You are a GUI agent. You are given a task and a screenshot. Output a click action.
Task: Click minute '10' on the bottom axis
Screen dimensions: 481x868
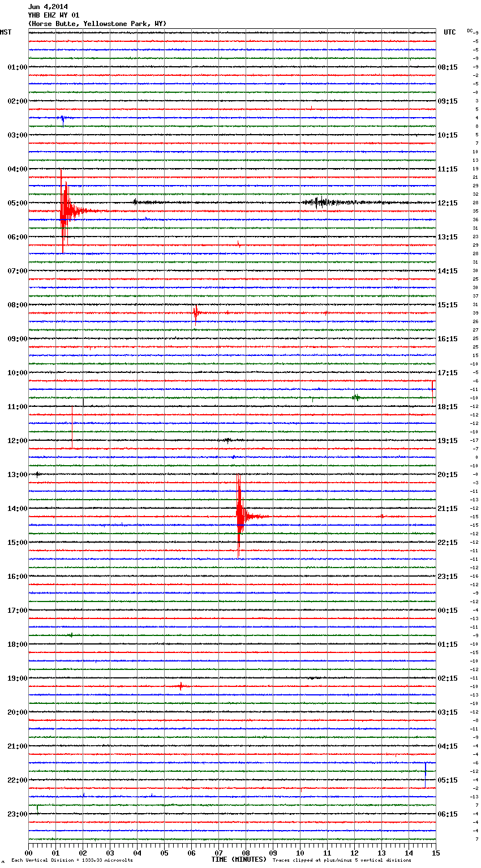[300, 853]
